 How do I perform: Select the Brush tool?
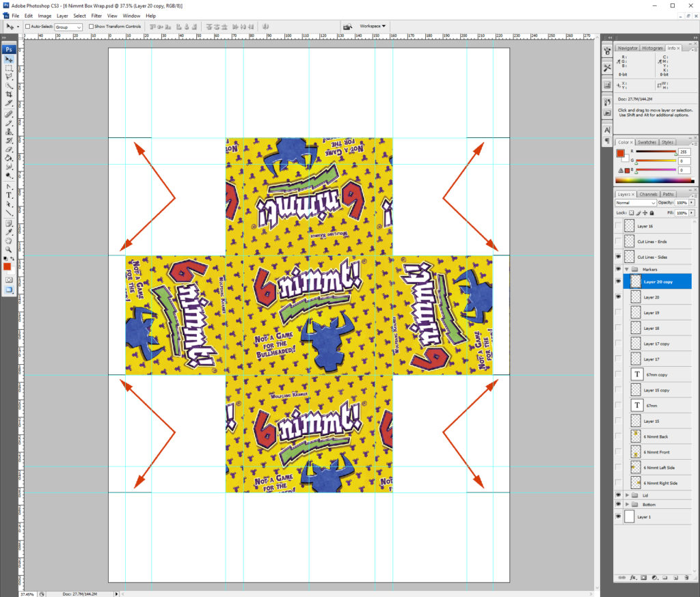click(x=9, y=123)
